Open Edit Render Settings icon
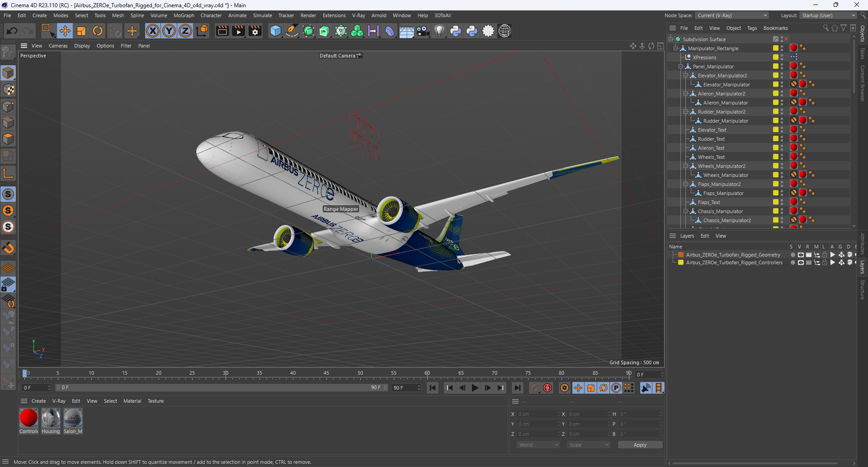Viewport: 868px width, 467px height. [255, 31]
